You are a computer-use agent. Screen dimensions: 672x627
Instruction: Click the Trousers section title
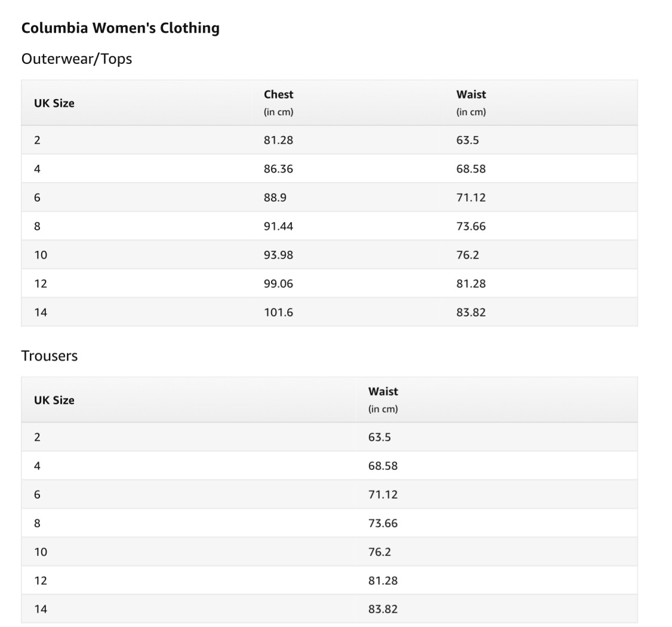click(50, 356)
